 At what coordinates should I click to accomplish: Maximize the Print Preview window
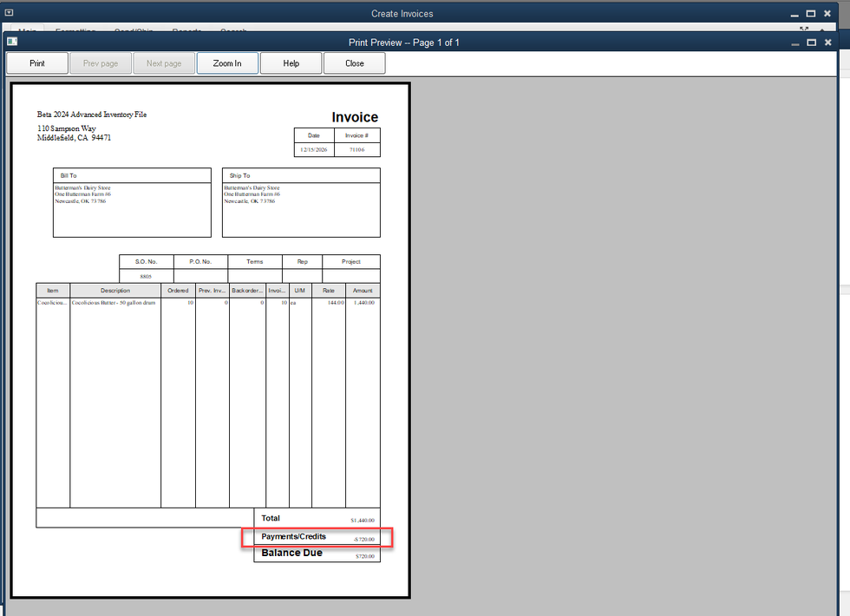click(811, 43)
